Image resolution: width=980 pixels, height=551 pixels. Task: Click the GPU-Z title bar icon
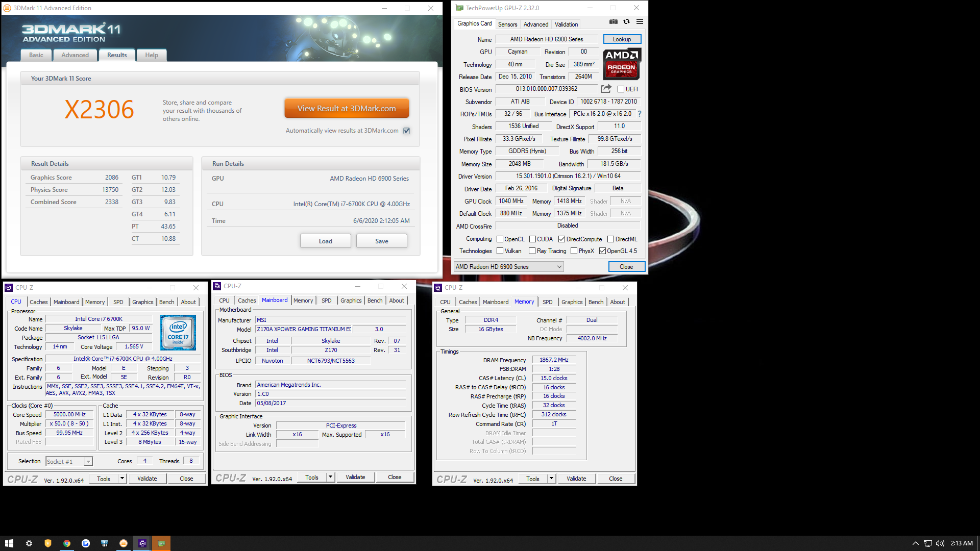(x=459, y=8)
